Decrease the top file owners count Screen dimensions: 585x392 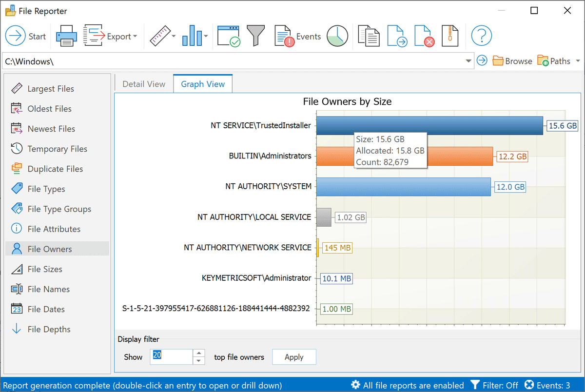pos(199,361)
